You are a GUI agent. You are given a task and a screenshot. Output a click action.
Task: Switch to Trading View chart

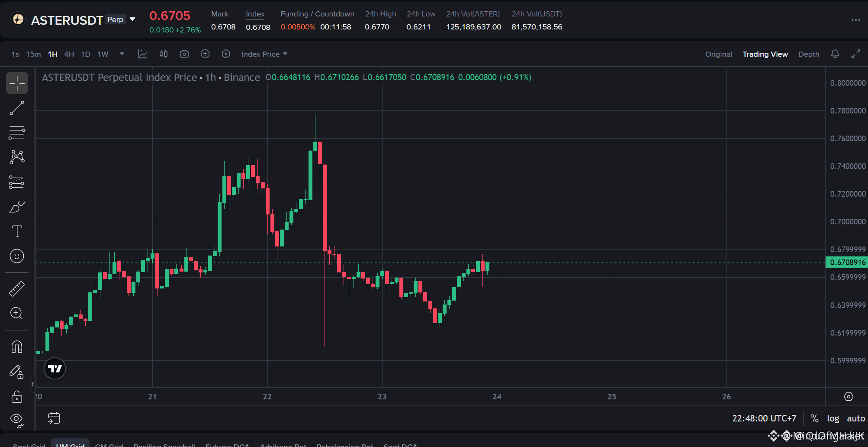(x=765, y=54)
